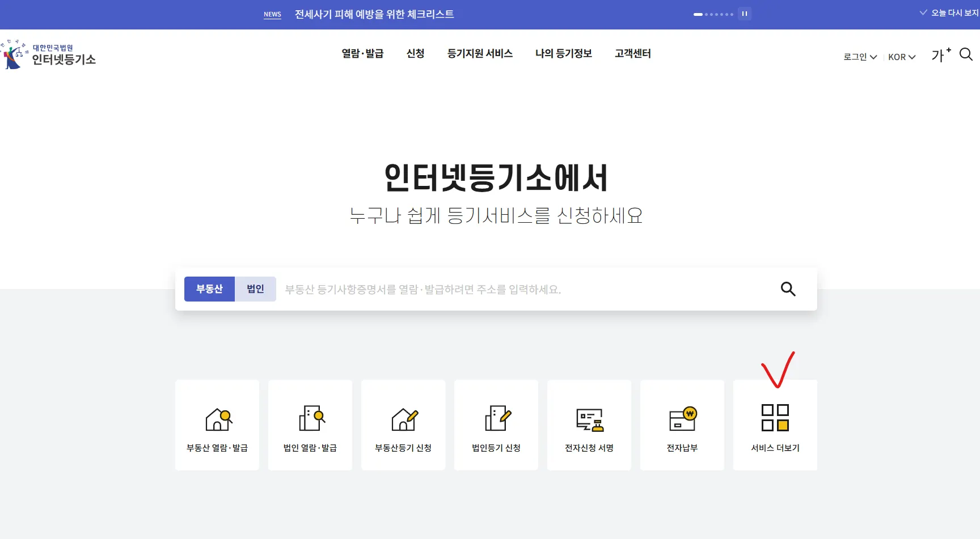Switch to the 법인 search tab

click(x=255, y=289)
